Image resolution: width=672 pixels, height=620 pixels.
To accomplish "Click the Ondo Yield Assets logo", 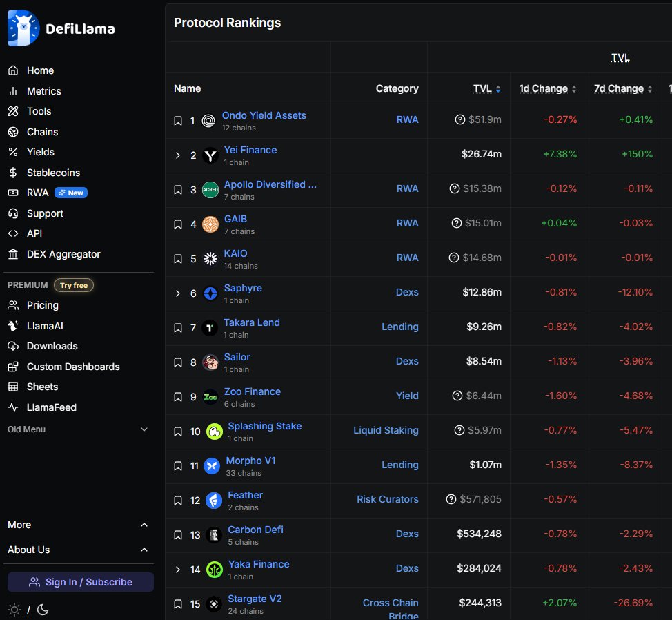I will [x=209, y=121].
